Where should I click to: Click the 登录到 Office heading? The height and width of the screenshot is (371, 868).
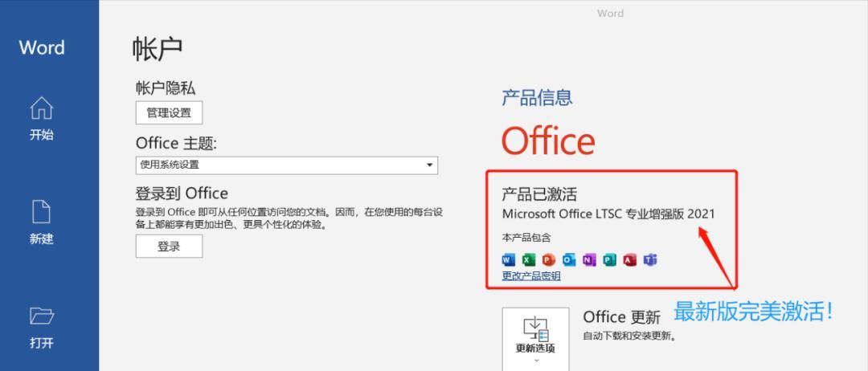coord(182,193)
